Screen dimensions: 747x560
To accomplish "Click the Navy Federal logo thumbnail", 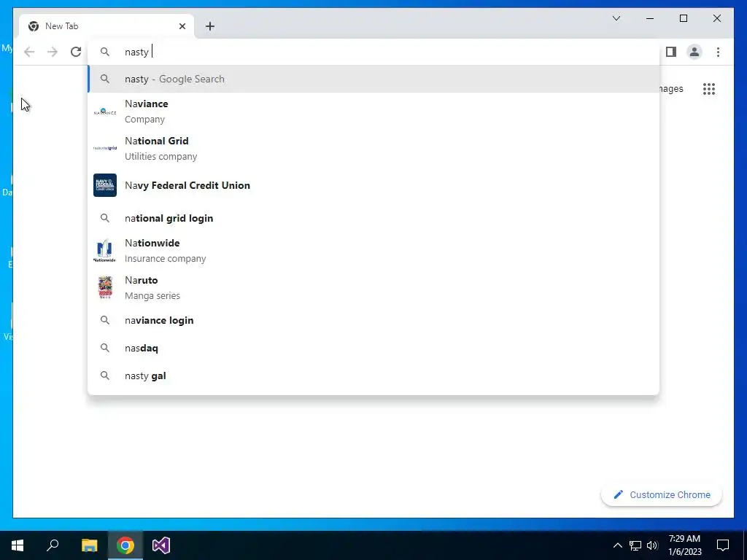I will tap(105, 185).
